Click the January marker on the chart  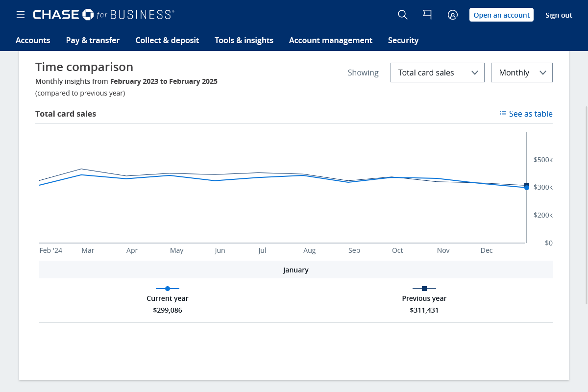(x=526, y=186)
